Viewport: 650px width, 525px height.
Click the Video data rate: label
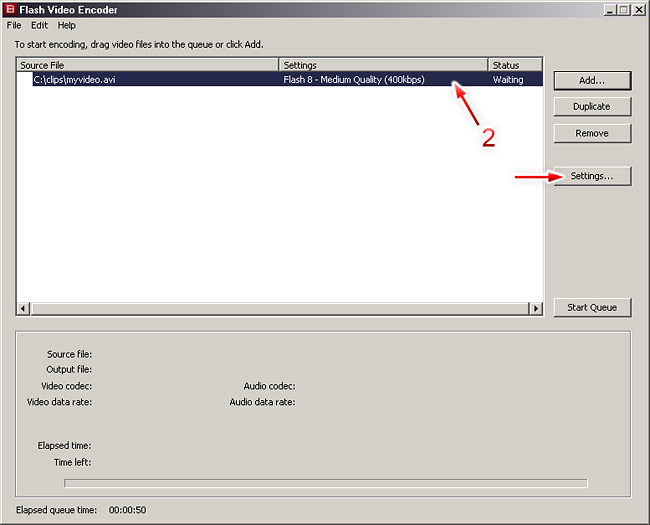click(59, 402)
